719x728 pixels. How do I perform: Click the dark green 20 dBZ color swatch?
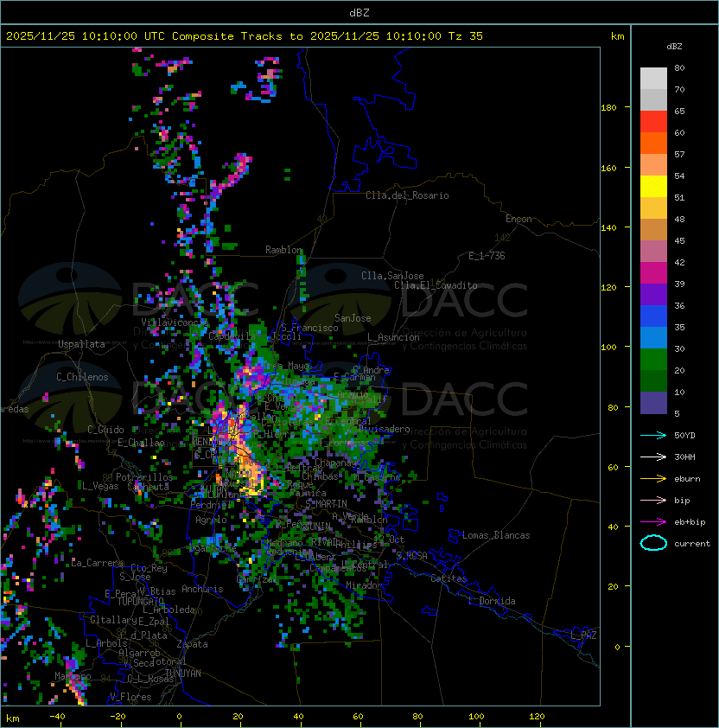coord(653,380)
